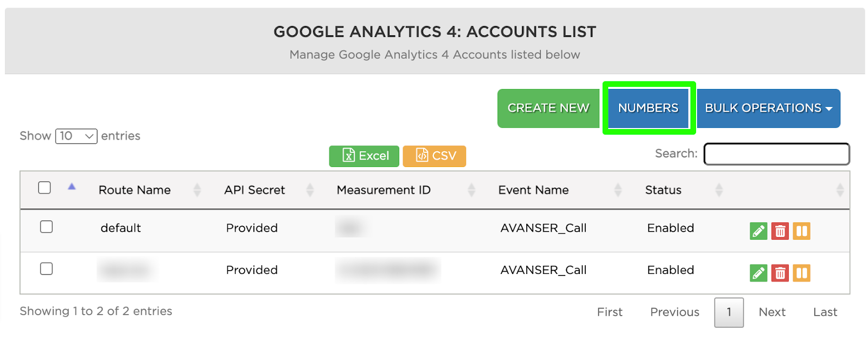Image resolution: width=868 pixels, height=339 pixels.
Task: Click AVANSER_Call in the default row
Action: click(544, 228)
